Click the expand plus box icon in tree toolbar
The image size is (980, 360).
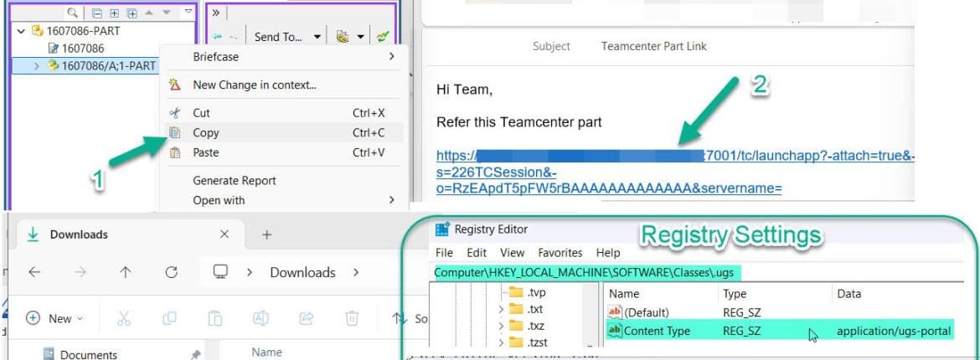115,13
